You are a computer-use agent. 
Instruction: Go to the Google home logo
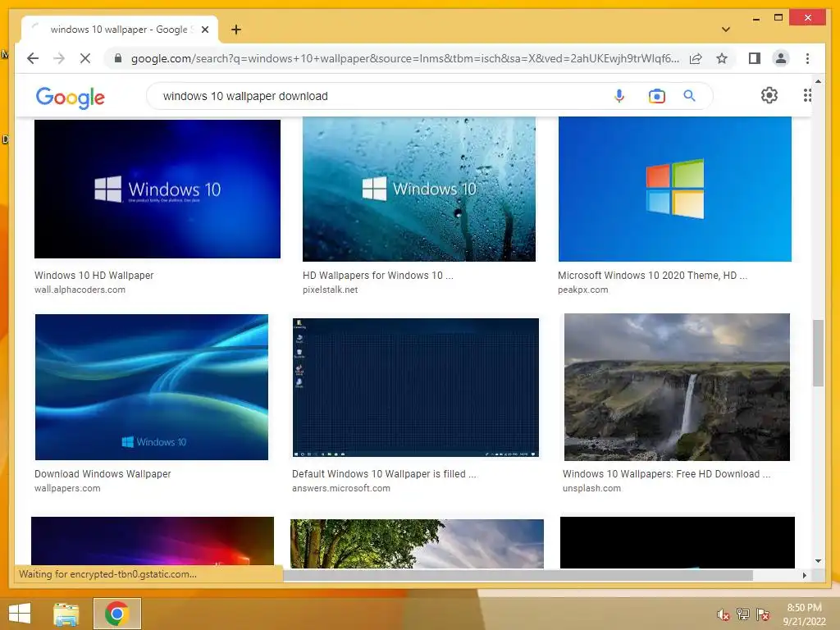(x=71, y=97)
